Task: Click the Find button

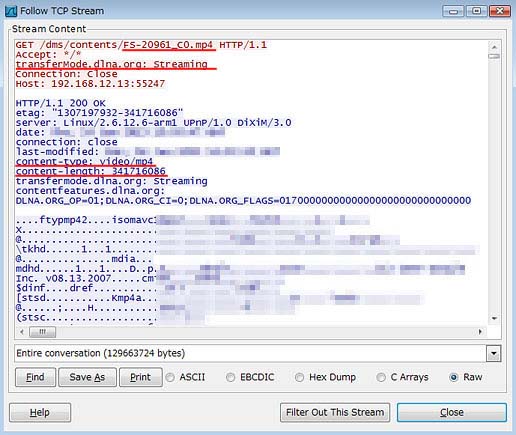Action: click(35, 377)
